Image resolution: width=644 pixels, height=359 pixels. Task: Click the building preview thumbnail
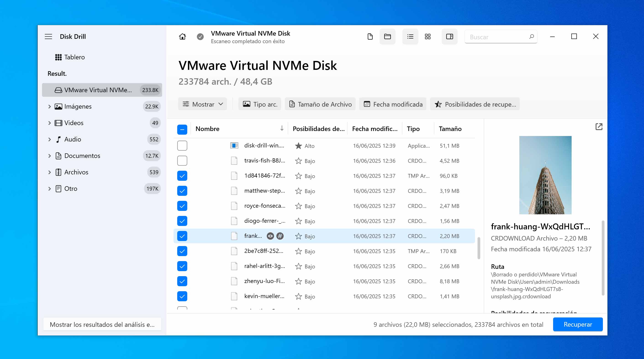coord(545,175)
